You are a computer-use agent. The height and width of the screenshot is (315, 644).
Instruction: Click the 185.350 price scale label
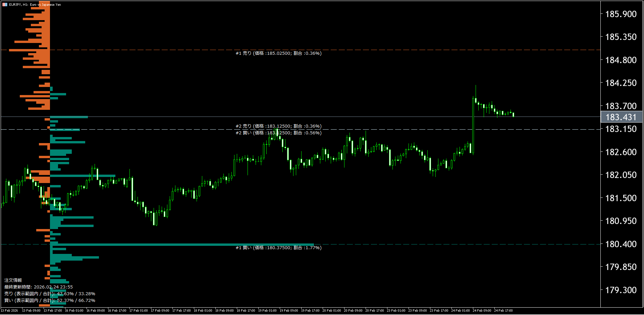[x=621, y=37]
